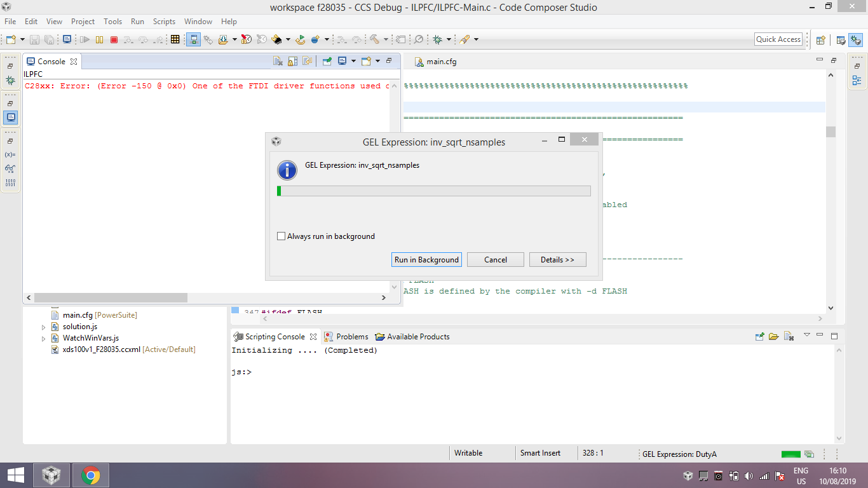Open the Run menu
868x488 pixels.
coord(137,21)
